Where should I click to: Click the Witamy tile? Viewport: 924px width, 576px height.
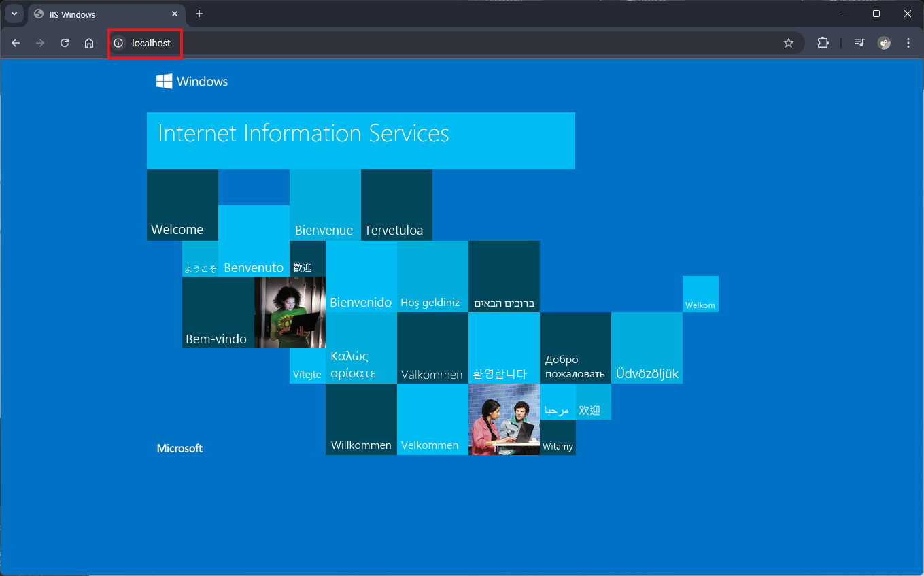(x=558, y=437)
